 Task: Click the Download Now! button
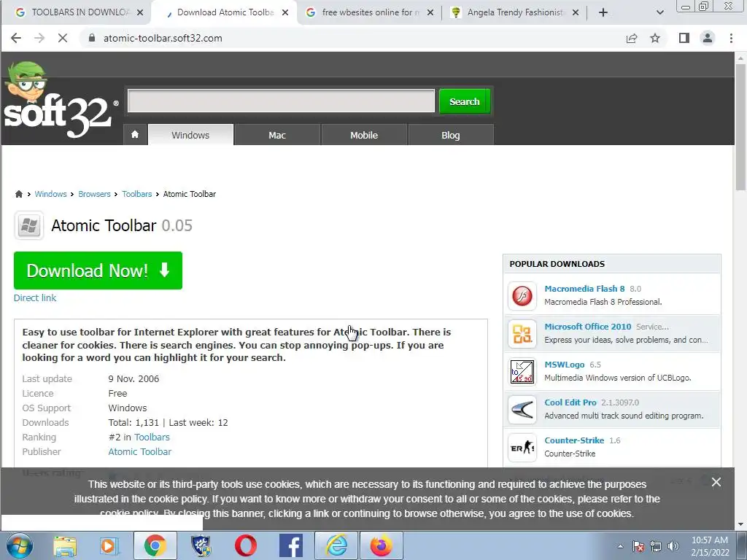tap(98, 271)
